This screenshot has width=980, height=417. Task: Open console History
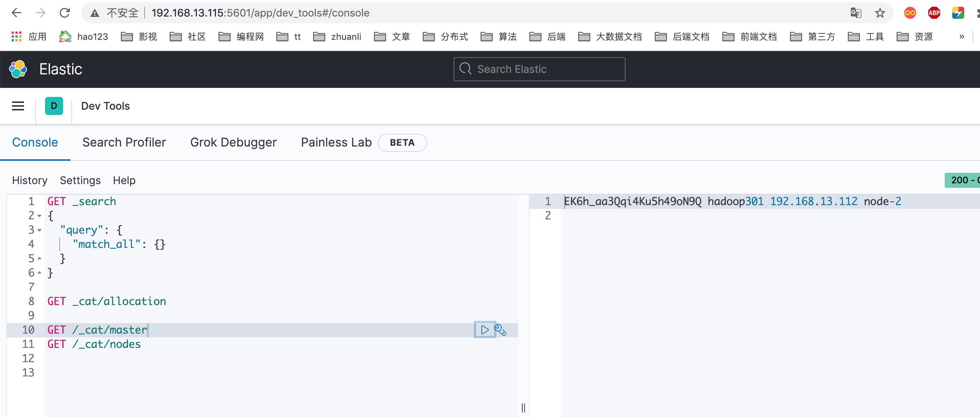pyautogui.click(x=30, y=180)
